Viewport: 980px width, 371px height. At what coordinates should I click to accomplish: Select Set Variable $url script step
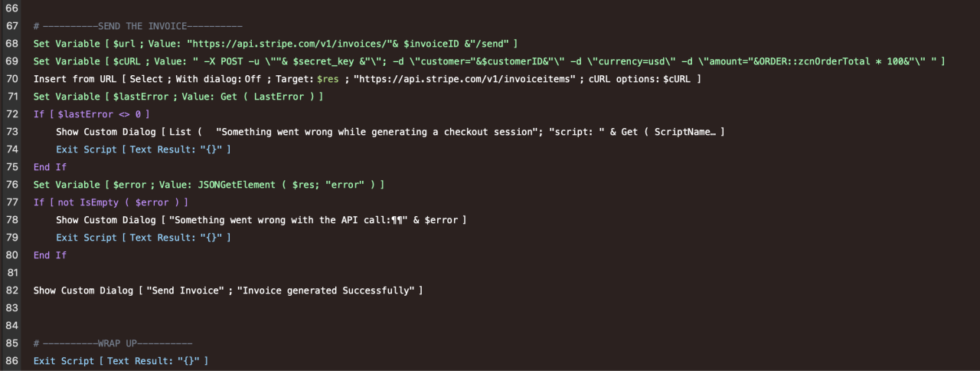(275, 44)
